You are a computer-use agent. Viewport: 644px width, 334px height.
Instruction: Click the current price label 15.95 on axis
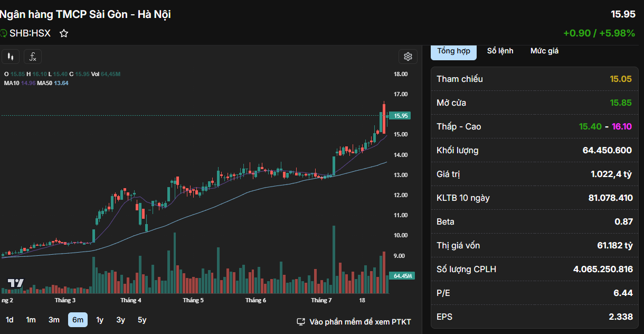(401, 116)
